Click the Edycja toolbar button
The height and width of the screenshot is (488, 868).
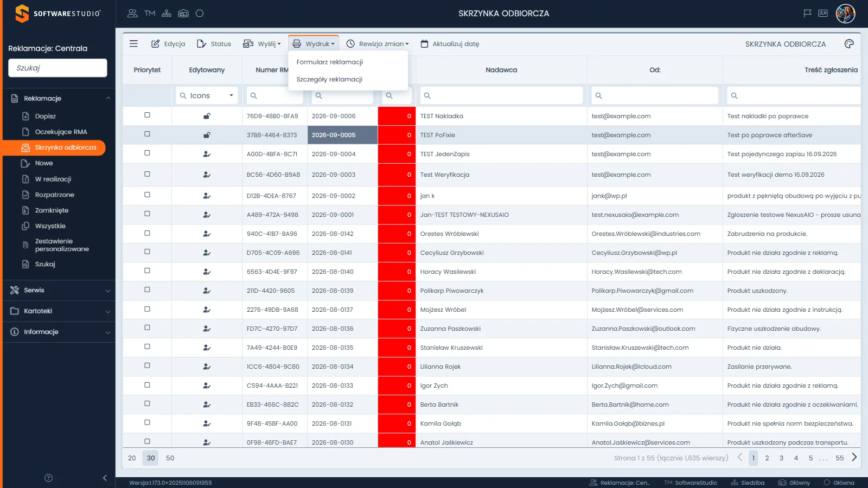click(168, 44)
